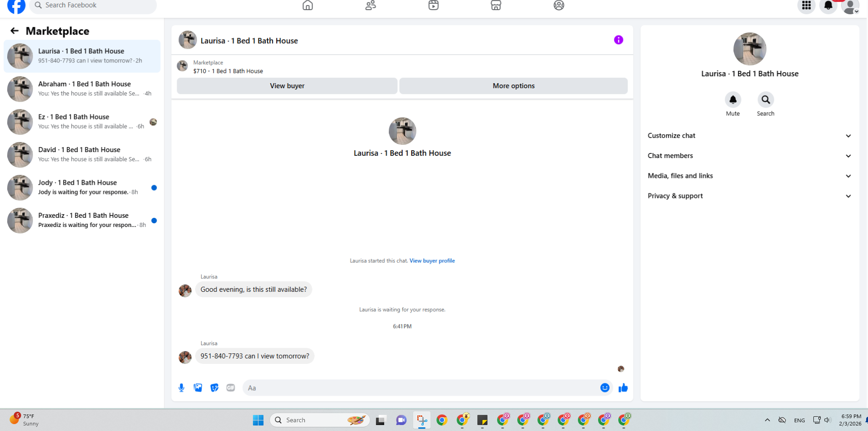
Task: Open the Friends tab icon
Action: [x=370, y=5]
